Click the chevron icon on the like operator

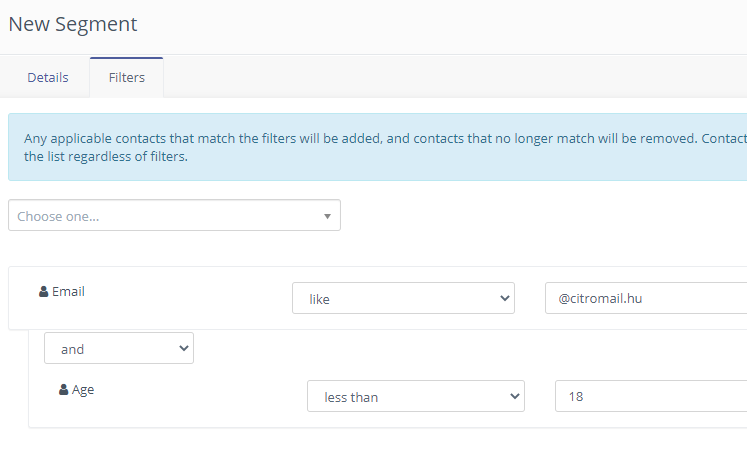[x=505, y=298]
